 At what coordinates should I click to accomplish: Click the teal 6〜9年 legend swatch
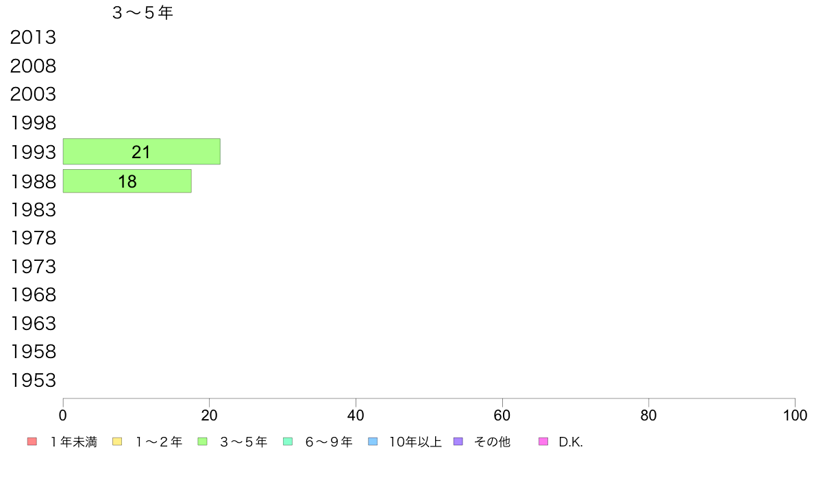point(288,442)
